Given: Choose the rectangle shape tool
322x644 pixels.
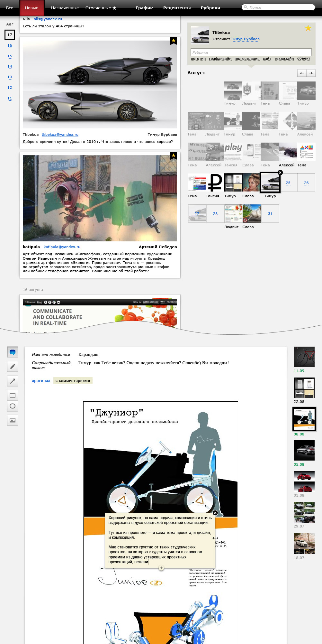Looking at the screenshot, I should pyautogui.click(x=13, y=395).
